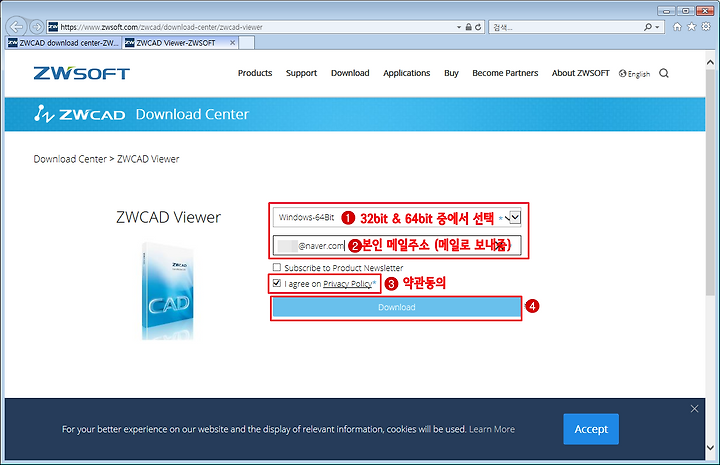Click the vertical scrollbar thumb

point(710,183)
